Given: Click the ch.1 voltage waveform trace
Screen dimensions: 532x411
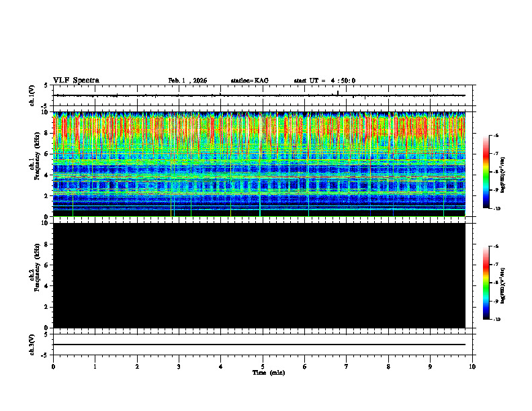Looking at the screenshot, I should tap(259, 95).
